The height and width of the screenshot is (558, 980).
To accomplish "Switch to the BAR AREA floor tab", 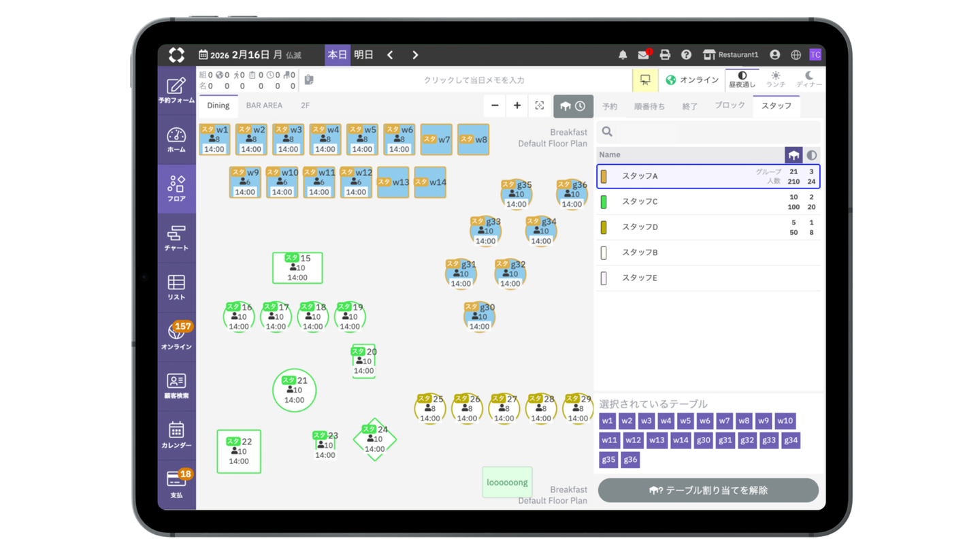I will [x=264, y=105].
